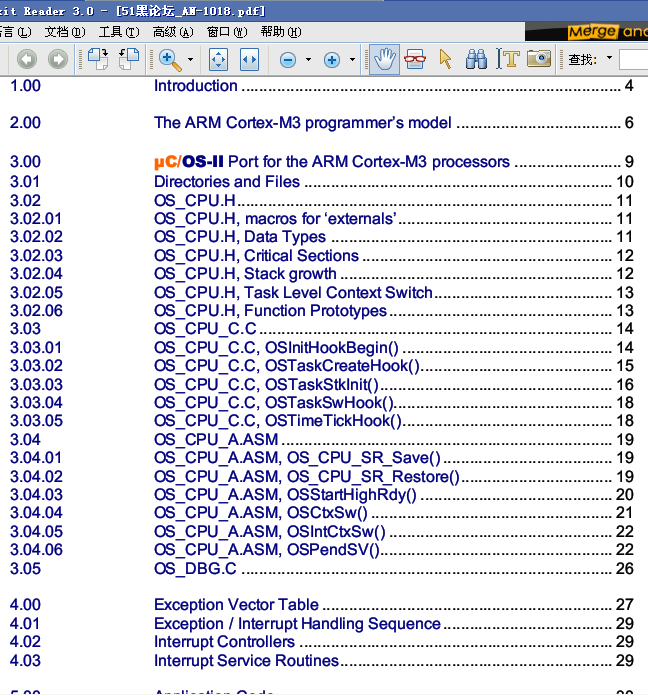Click the Fit Width icon
This screenshot has width=648, height=696.
(x=249, y=59)
